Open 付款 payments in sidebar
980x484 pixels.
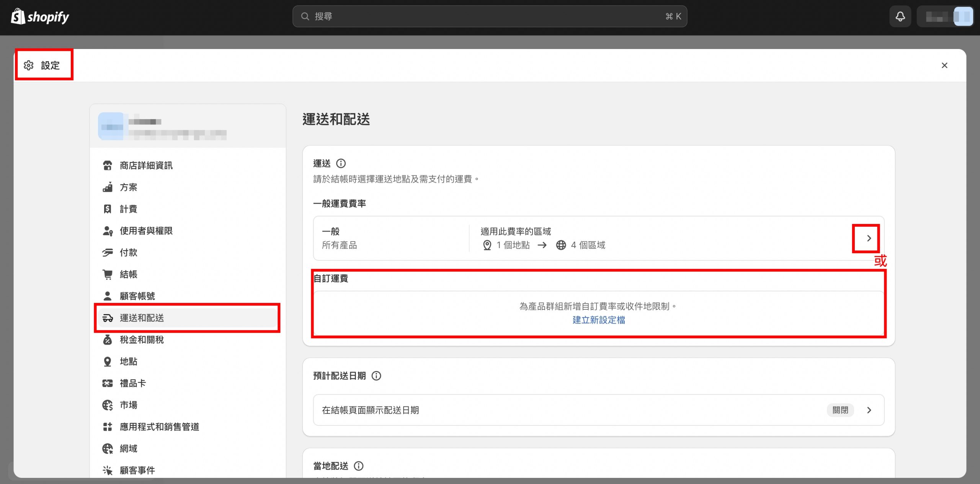pyautogui.click(x=128, y=252)
